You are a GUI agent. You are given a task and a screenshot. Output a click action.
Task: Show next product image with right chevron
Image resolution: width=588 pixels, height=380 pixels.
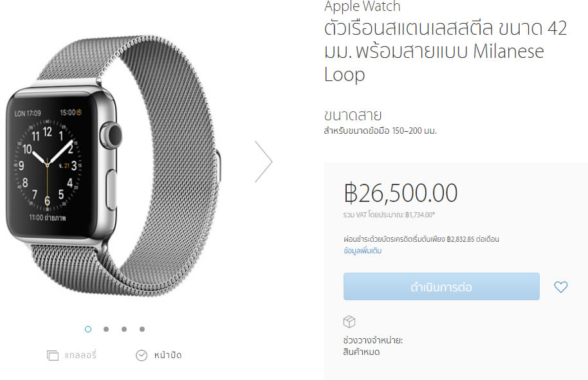264,161
